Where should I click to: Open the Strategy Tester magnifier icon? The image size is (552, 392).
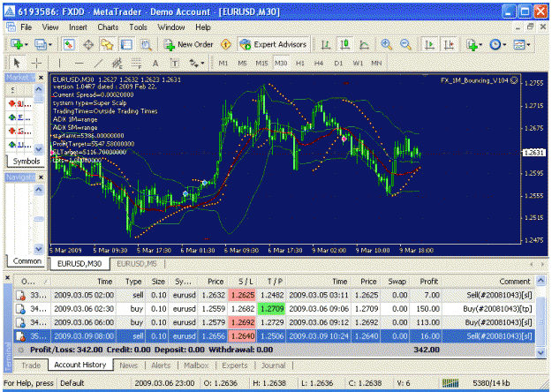[146, 45]
